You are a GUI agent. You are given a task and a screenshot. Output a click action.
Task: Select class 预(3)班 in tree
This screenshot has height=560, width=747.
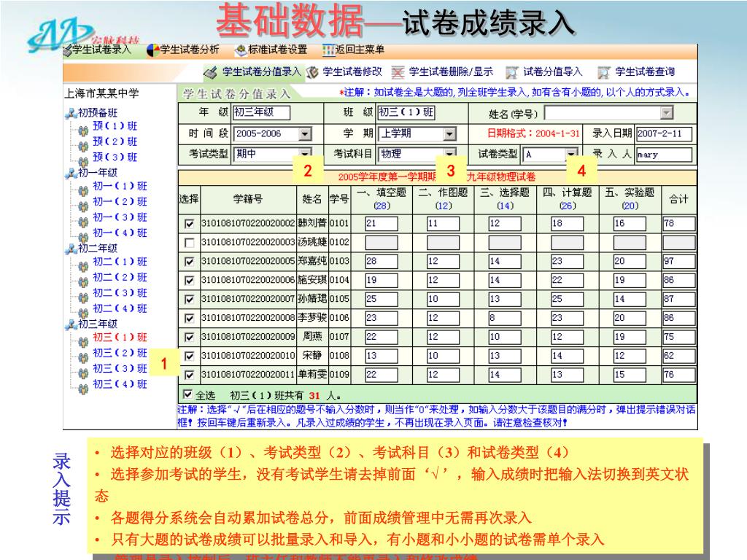coord(115,157)
